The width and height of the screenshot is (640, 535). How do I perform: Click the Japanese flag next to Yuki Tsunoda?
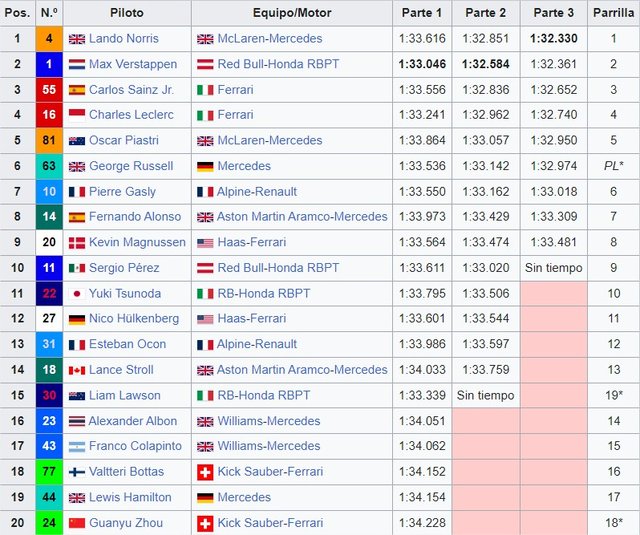[x=77, y=294]
